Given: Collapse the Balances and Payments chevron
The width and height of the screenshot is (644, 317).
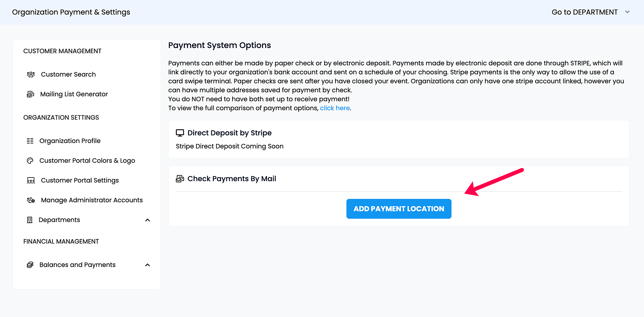Looking at the screenshot, I should tap(147, 265).
